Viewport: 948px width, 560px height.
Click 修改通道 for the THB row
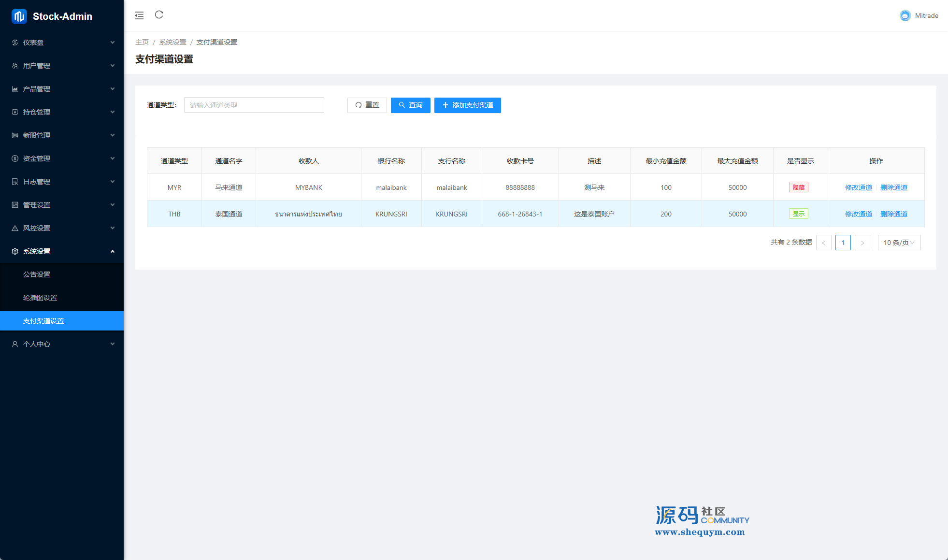tap(858, 214)
